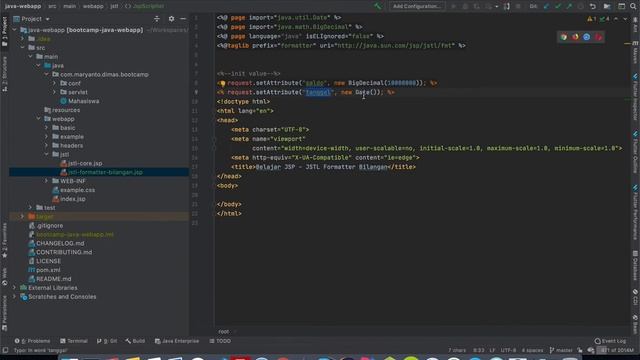Toggle the file read-only lock in the status bar

pyautogui.click(x=580, y=350)
